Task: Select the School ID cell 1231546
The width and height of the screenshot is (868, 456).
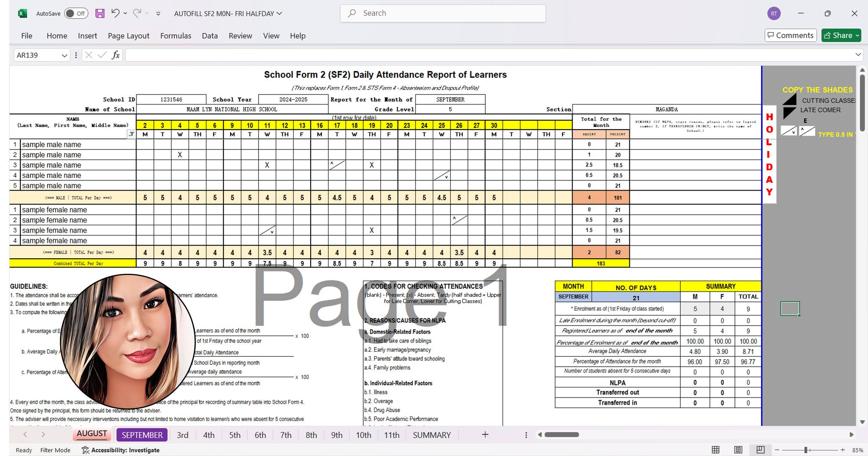Action: coord(171,99)
